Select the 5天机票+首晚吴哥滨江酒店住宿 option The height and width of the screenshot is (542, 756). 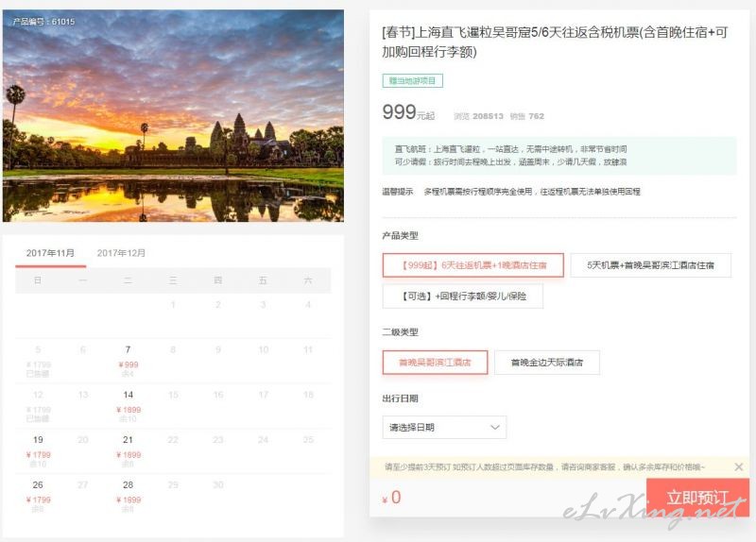point(650,265)
